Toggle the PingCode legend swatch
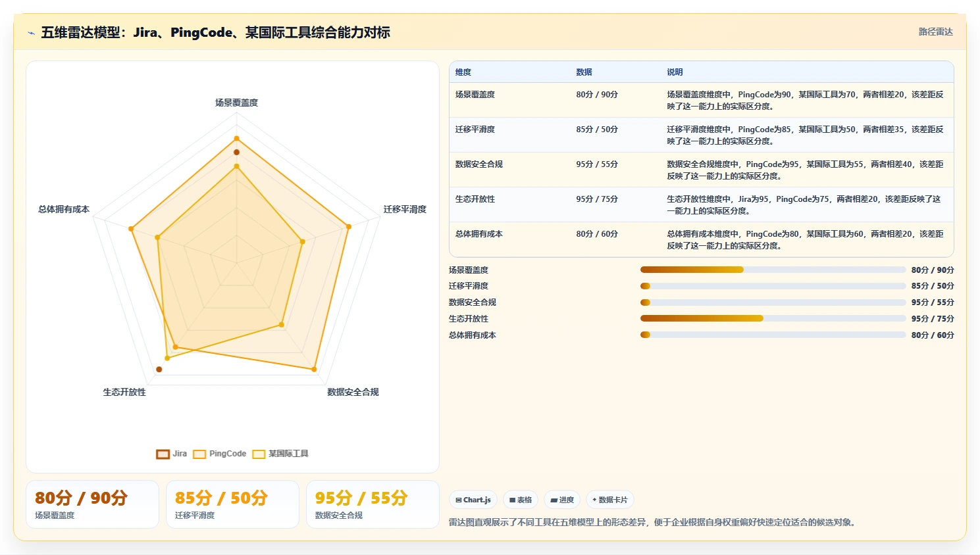Image resolution: width=980 pixels, height=555 pixels. pos(199,454)
